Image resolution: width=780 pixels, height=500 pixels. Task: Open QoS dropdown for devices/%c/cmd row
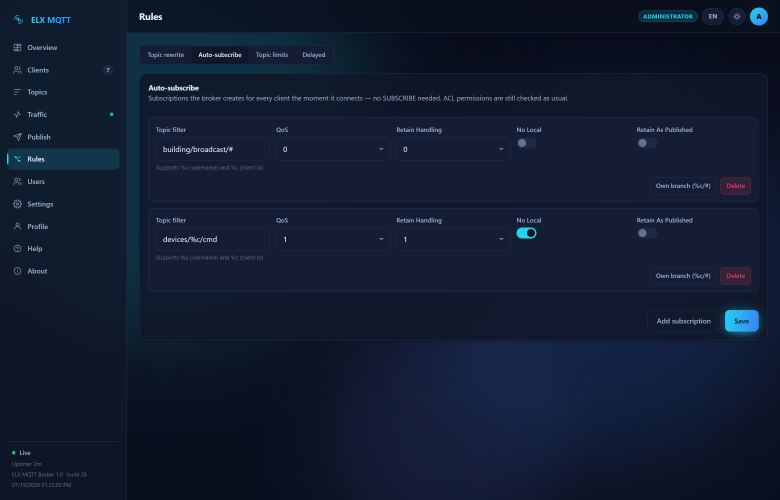333,239
